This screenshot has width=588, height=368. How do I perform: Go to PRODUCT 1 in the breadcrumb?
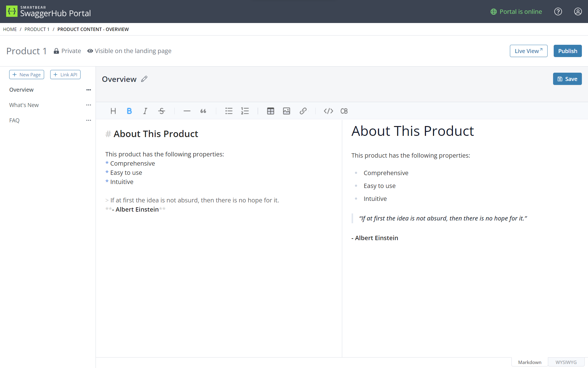pyautogui.click(x=37, y=29)
